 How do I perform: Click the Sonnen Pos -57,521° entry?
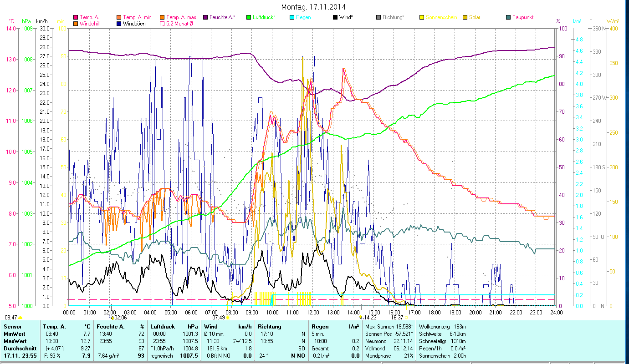click(x=389, y=334)
